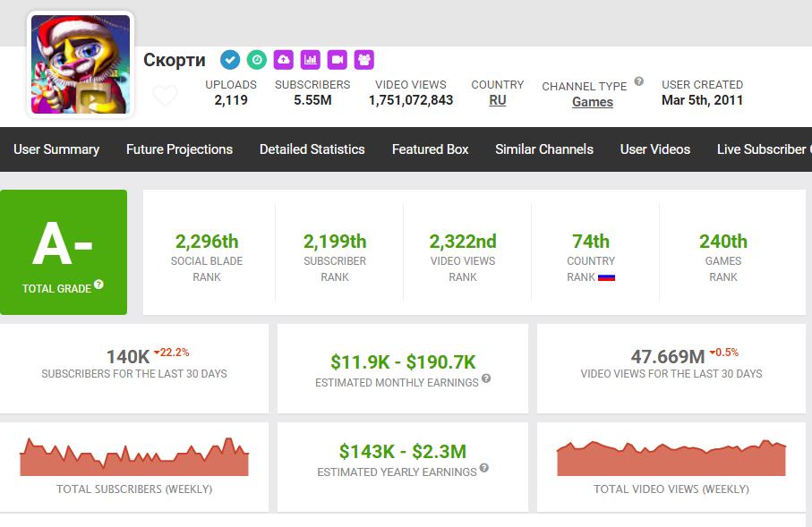Click the purple group people badge
The width and height of the screenshot is (812, 527).
coord(364,60)
